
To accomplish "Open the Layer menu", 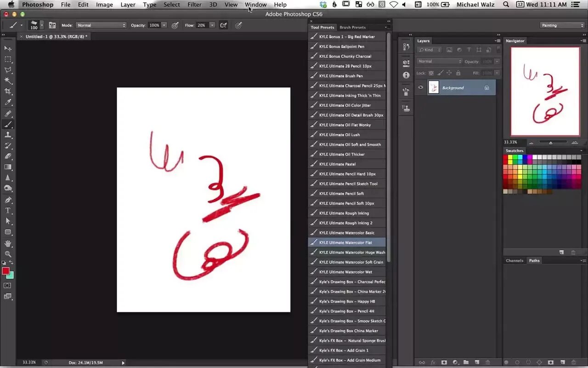I will point(128,5).
